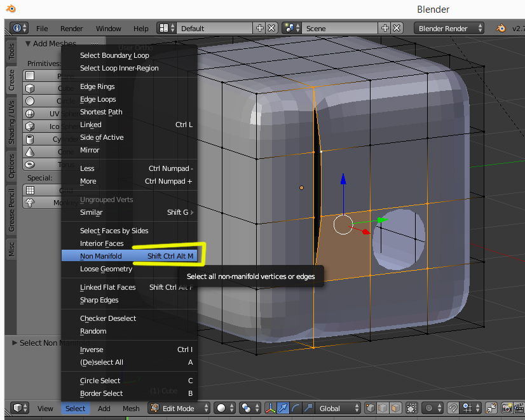Click the screen layout browse icon
This screenshot has width=525, height=420.
(x=167, y=28)
